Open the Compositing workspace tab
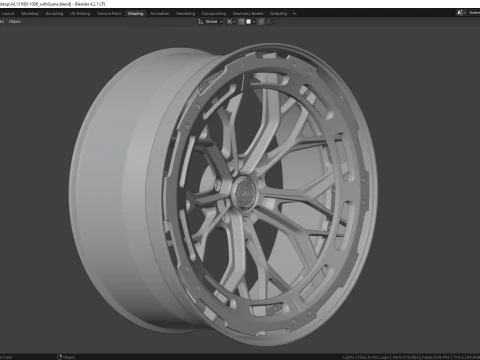Image resolution: width=480 pixels, height=360 pixels. pyautogui.click(x=214, y=14)
